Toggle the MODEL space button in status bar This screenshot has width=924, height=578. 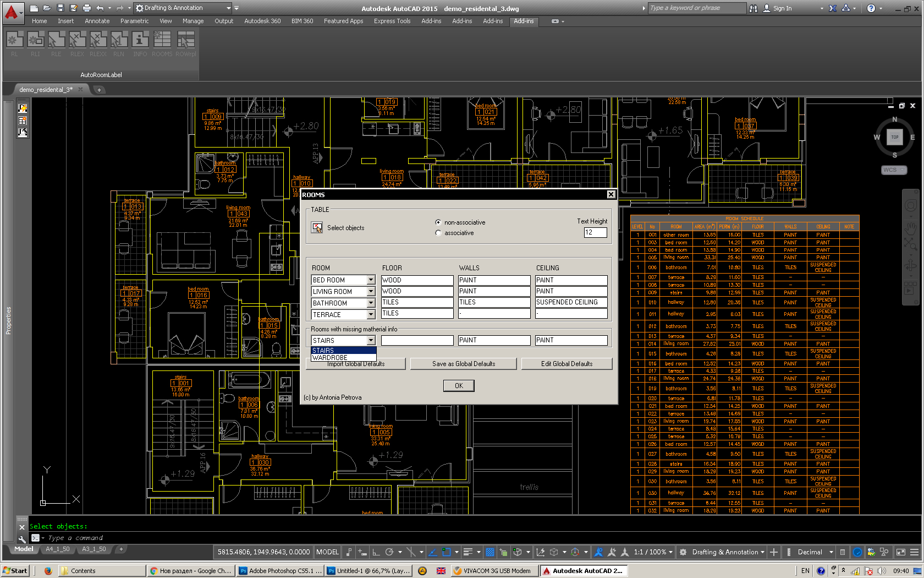(327, 552)
